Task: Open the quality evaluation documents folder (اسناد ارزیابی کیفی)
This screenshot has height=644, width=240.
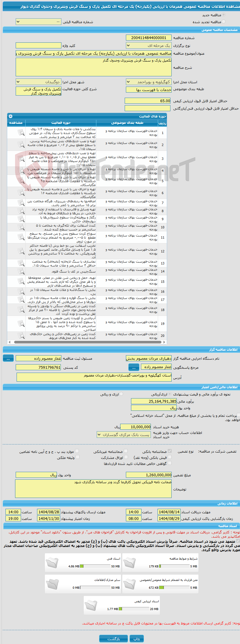Action: [x=91, y=606]
